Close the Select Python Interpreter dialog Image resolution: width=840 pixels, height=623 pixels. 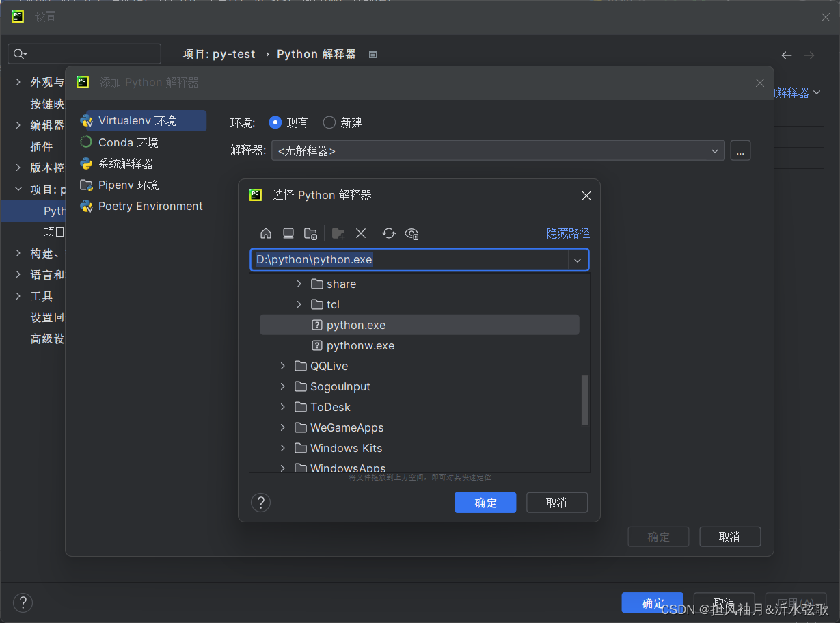click(586, 196)
